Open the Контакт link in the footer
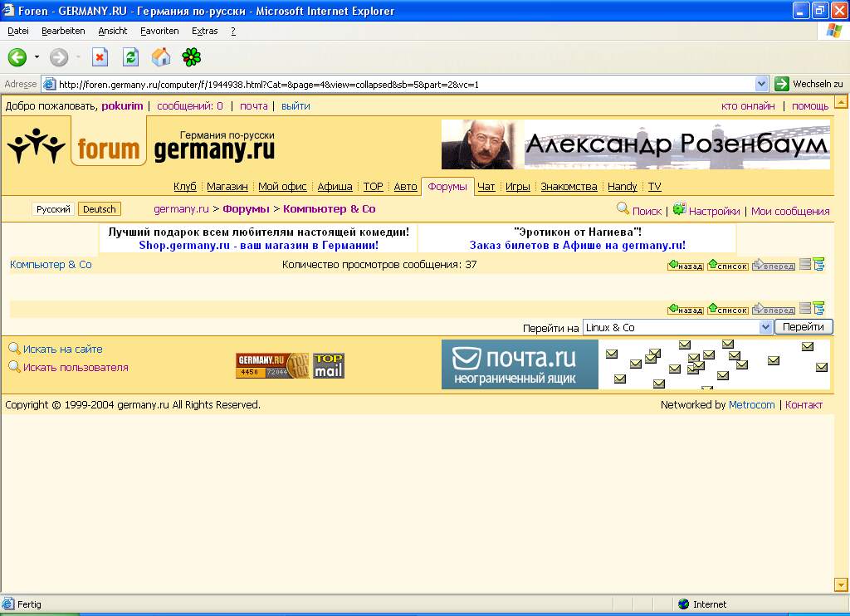 coord(804,404)
